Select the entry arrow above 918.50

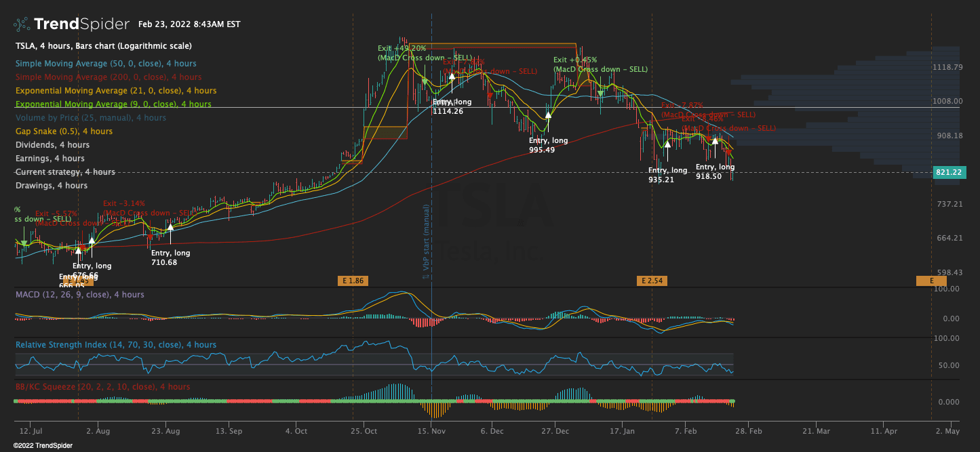715,140
